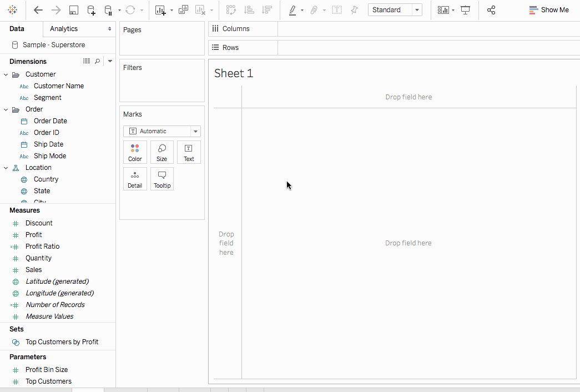Viewport: 580px width, 392px height.
Task: Open the Analytics pane selector arrows
Action: 109,29
